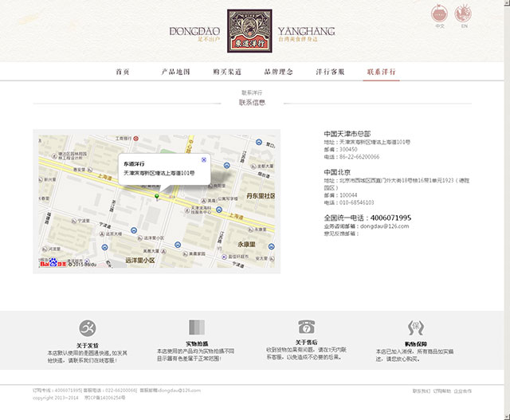Open the 首页 menu item
Viewport: 510px width, 420px height.
tap(123, 72)
